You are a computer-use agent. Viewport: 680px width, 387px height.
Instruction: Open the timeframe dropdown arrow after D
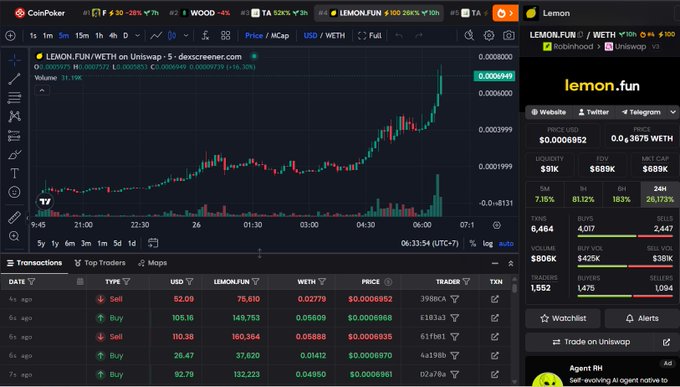(x=137, y=36)
